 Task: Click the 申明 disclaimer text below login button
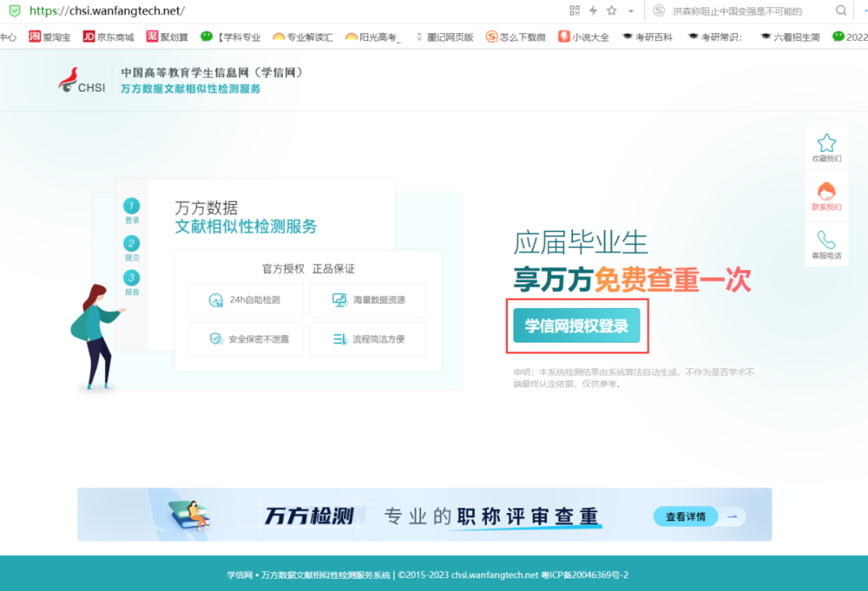click(633, 378)
